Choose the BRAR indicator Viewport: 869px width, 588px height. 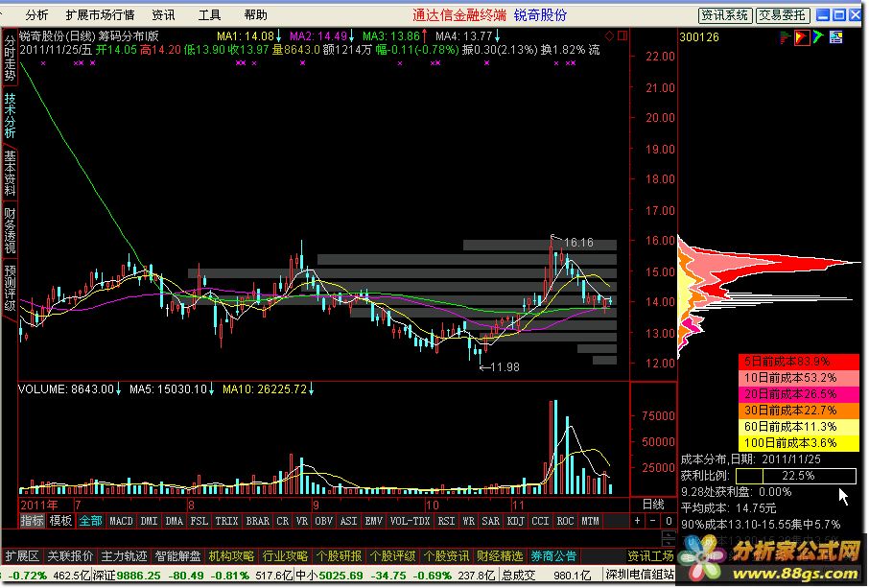pos(258,522)
